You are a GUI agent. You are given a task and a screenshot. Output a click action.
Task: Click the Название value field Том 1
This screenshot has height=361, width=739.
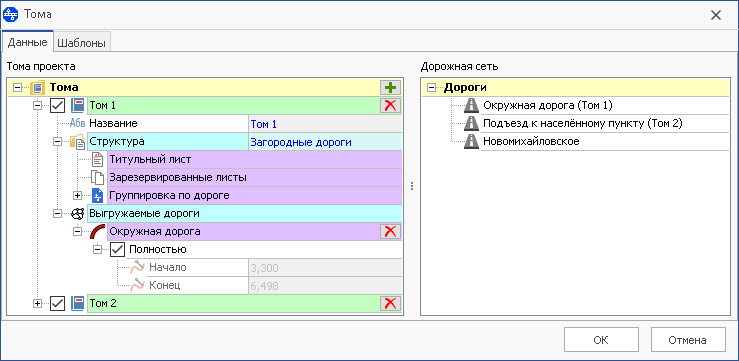point(325,124)
